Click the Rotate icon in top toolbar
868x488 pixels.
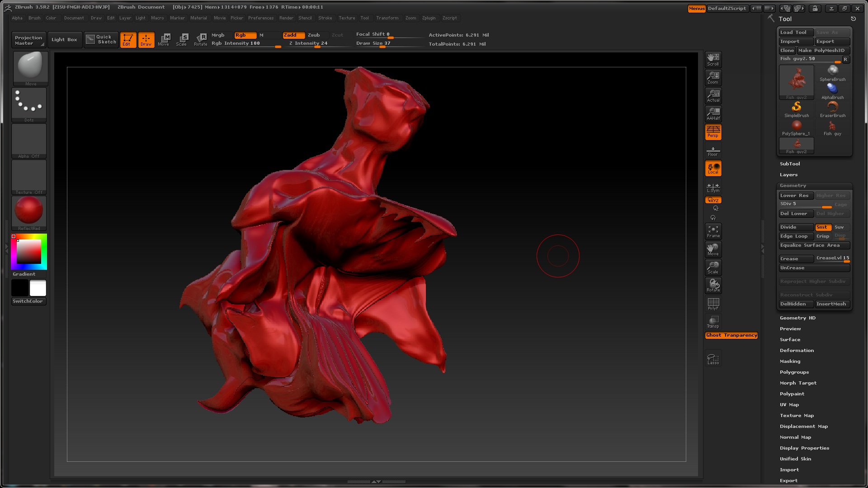pos(200,39)
